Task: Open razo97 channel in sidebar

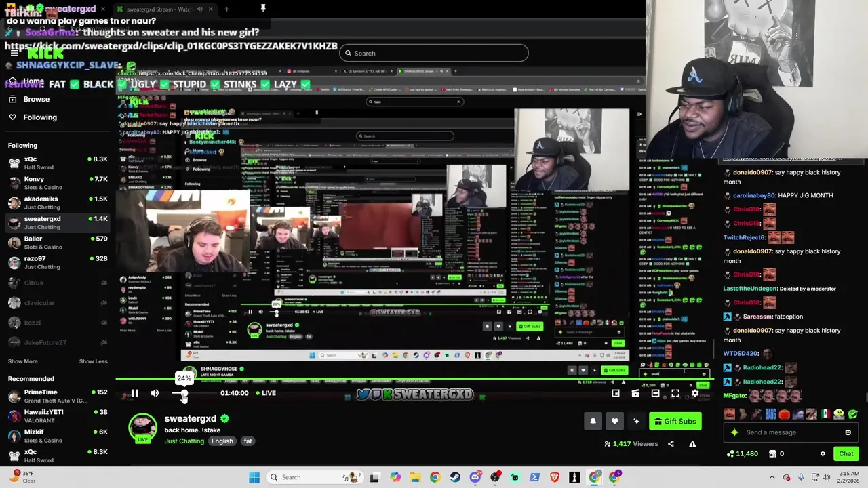Action: 58,262
